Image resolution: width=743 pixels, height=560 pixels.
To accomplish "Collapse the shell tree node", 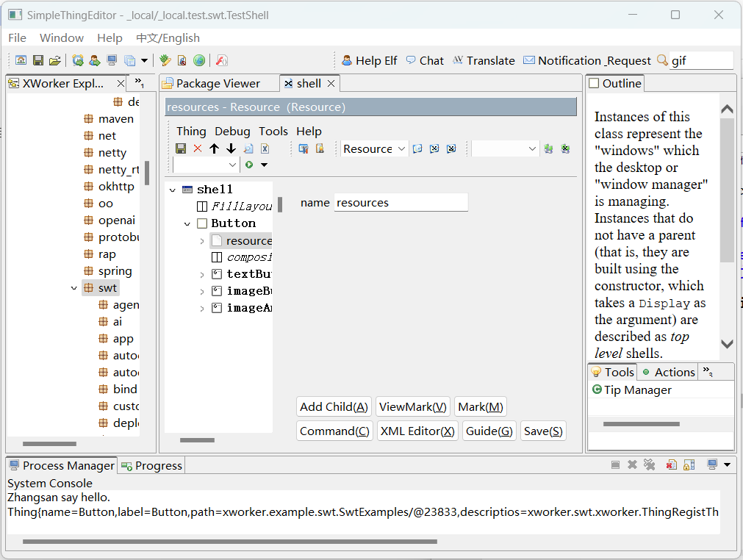I will 173,190.
